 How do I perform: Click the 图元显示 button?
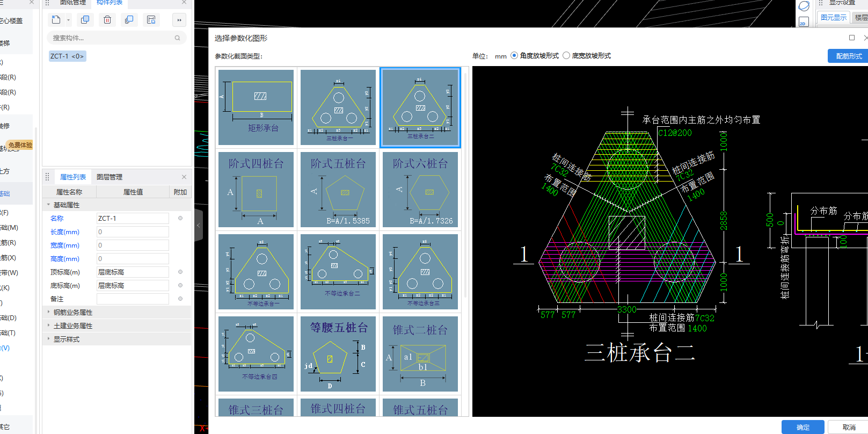click(x=833, y=18)
